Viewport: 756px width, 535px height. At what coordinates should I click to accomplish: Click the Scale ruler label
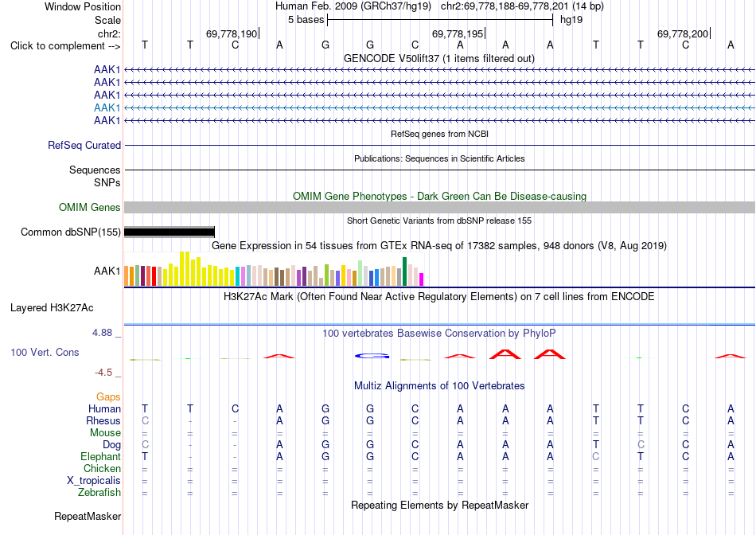[x=107, y=20]
